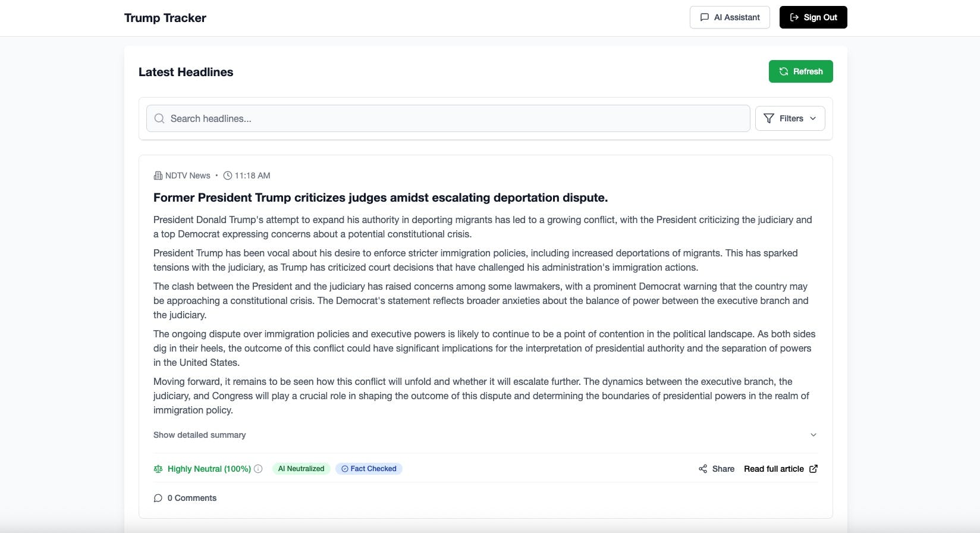Open the Filters dropdown

(790, 118)
